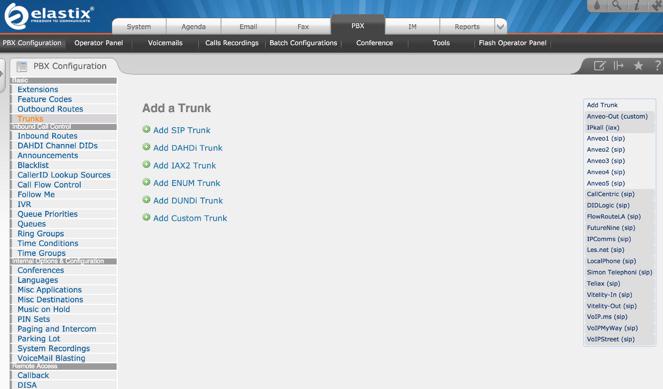Open Calls Recordings submenu
This screenshot has height=389, width=663.
[x=232, y=43]
